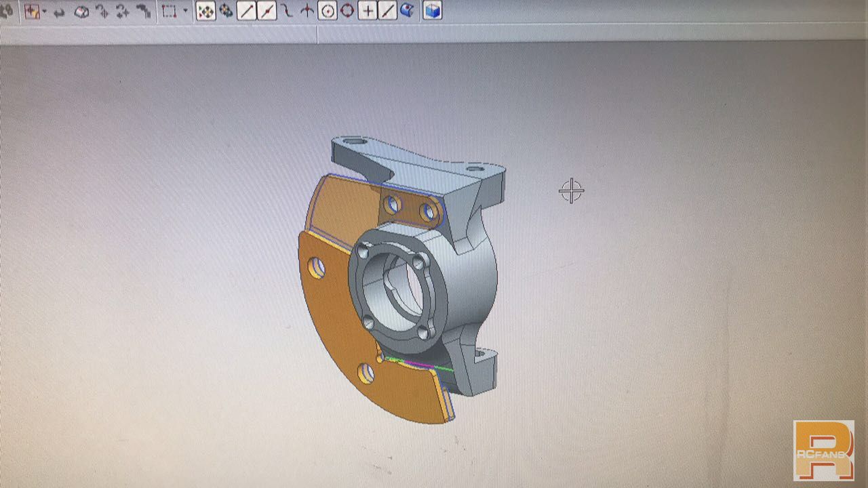Image resolution: width=868 pixels, height=488 pixels.
Task: Click the gray 3D box icon in toolbar
Action: click(x=81, y=12)
